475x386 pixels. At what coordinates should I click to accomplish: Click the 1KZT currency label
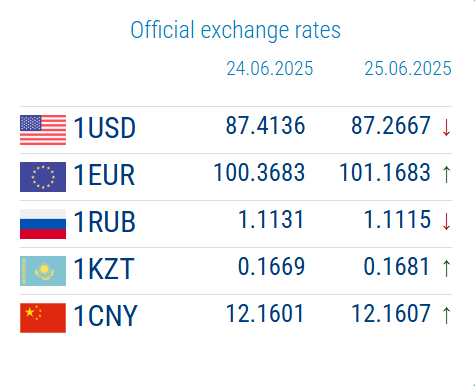click(104, 269)
